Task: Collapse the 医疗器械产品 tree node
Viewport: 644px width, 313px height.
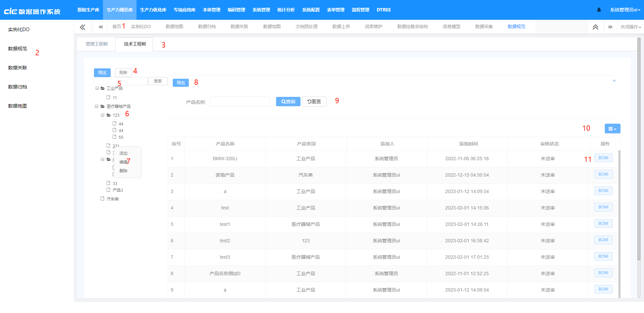Action: [96, 106]
